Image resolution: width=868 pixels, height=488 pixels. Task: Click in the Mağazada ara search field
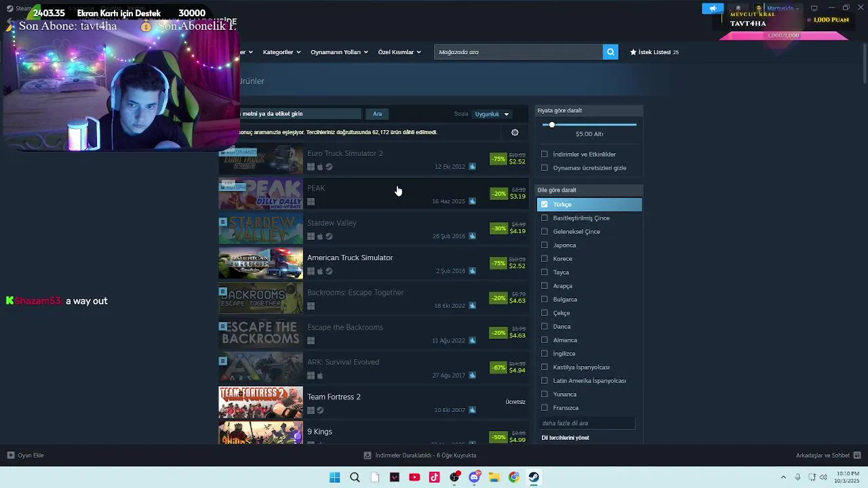[x=518, y=52]
